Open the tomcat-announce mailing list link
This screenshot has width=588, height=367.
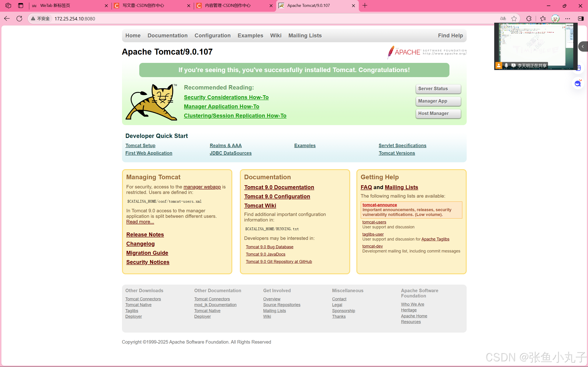380,205
